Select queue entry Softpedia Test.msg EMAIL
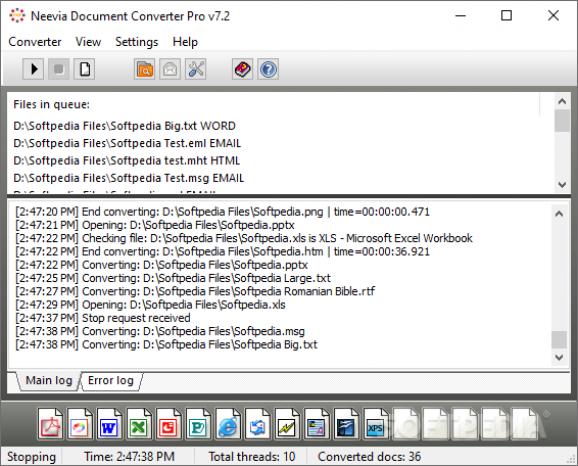 pos(129,178)
